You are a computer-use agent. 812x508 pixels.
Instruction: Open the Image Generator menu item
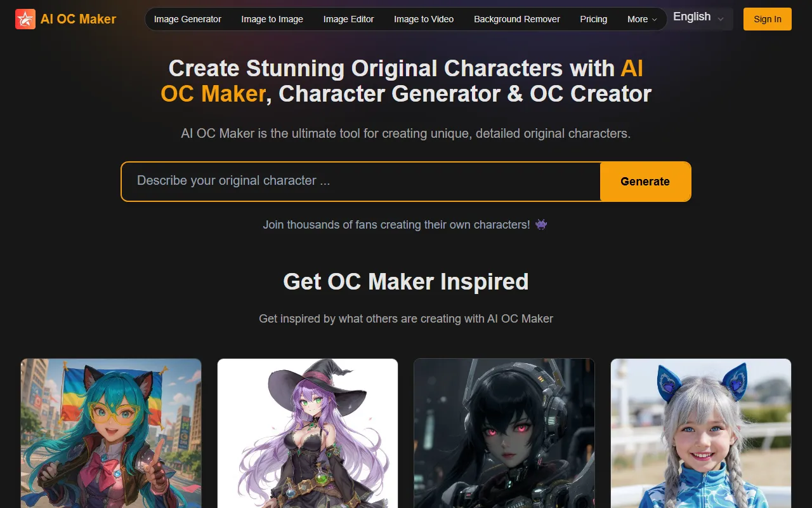(x=188, y=19)
